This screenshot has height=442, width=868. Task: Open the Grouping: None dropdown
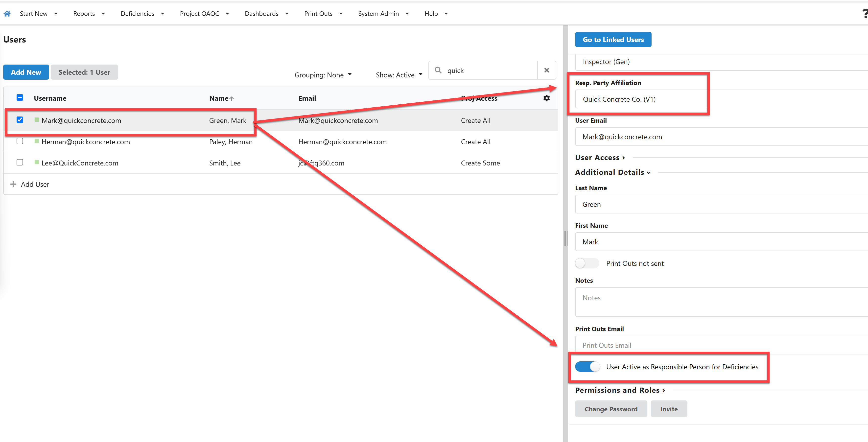coord(323,75)
